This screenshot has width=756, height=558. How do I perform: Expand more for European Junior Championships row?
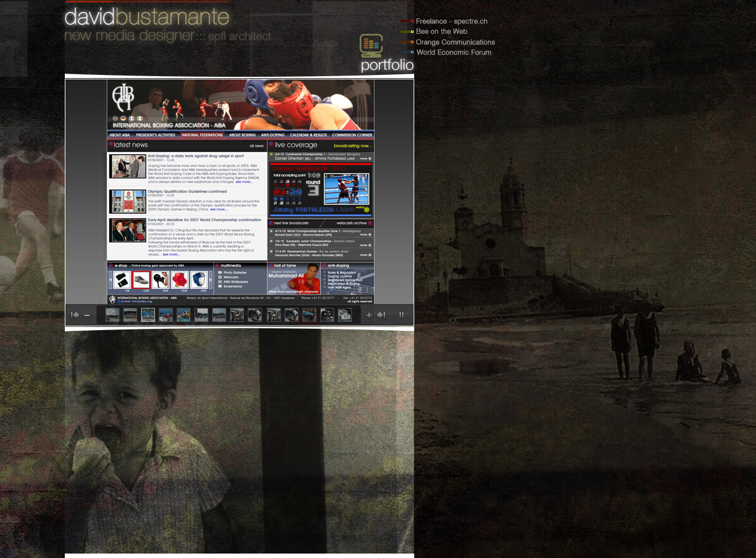pos(366,245)
